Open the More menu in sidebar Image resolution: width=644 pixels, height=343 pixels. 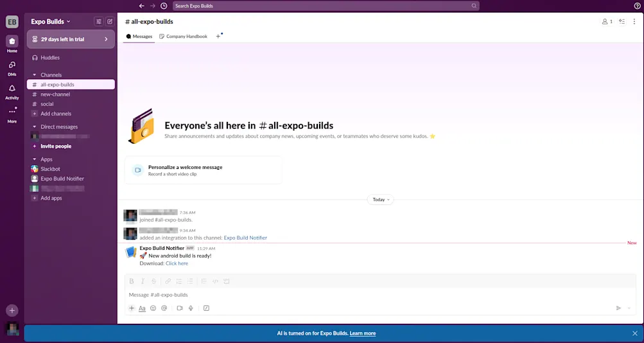point(12,115)
